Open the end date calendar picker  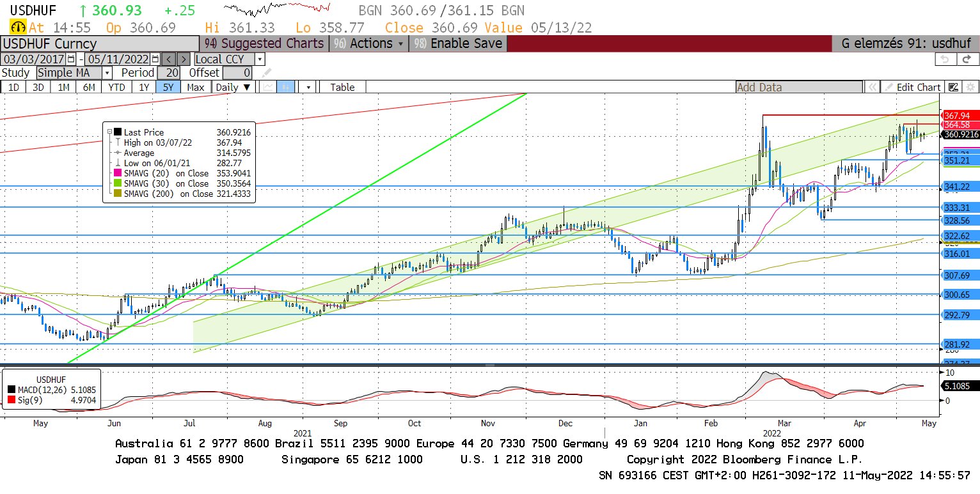pyautogui.click(x=155, y=59)
